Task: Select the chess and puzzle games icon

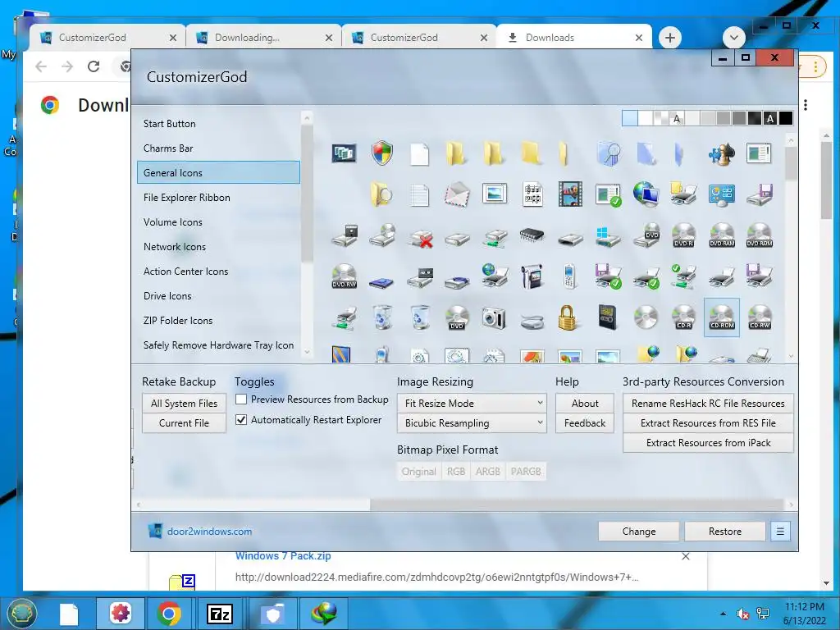Action: 721,153
